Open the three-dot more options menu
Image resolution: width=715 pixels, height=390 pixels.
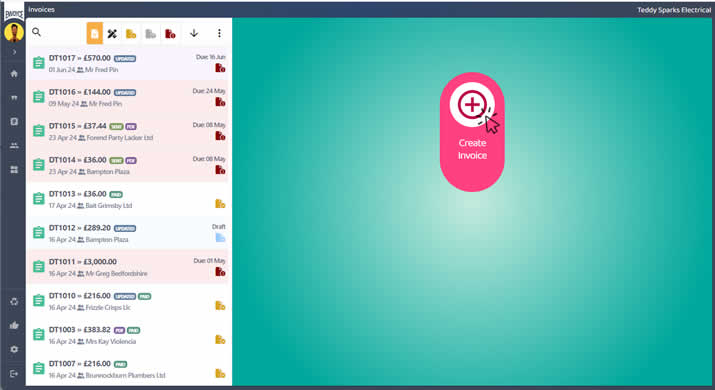tap(219, 33)
